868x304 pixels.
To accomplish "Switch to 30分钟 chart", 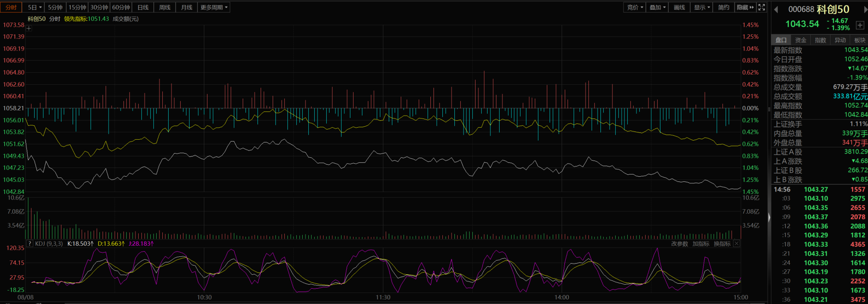I will tap(99, 7).
